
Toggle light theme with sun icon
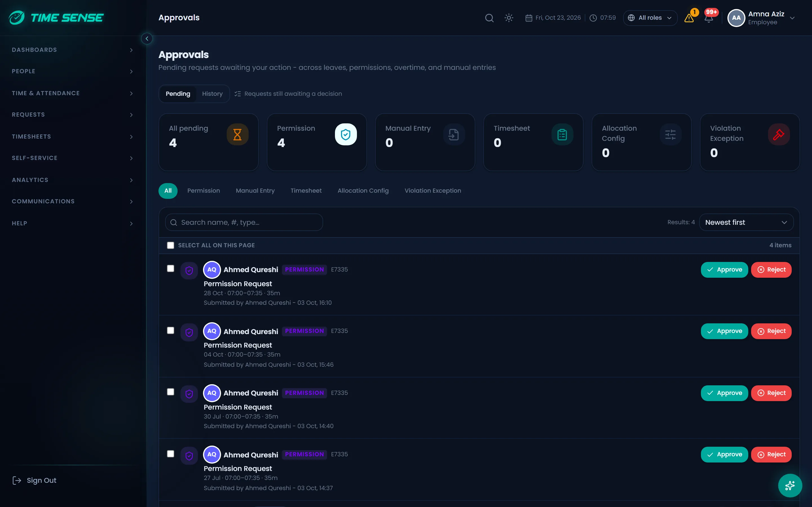pyautogui.click(x=509, y=18)
